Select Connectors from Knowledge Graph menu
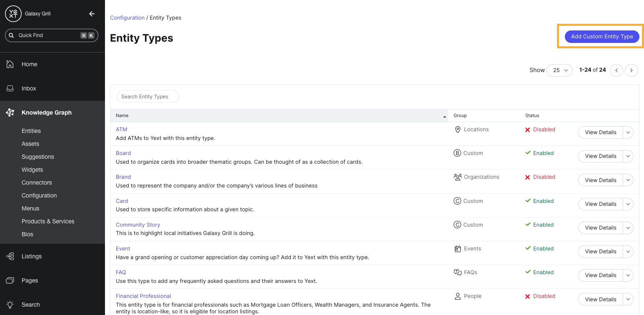The height and width of the screenshot is (315, 644). pyautogui.click(x=37, y=182)
